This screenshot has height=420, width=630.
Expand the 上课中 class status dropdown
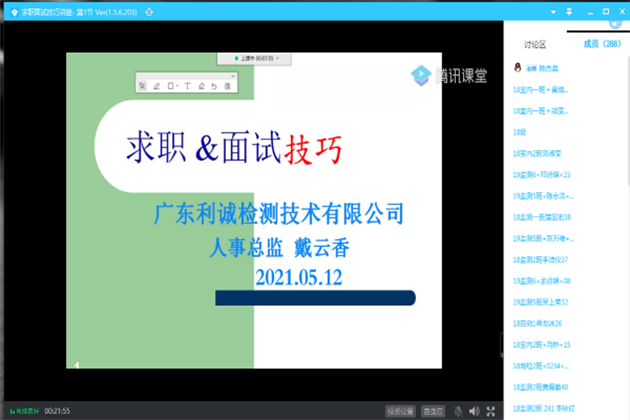pos(277,58)
